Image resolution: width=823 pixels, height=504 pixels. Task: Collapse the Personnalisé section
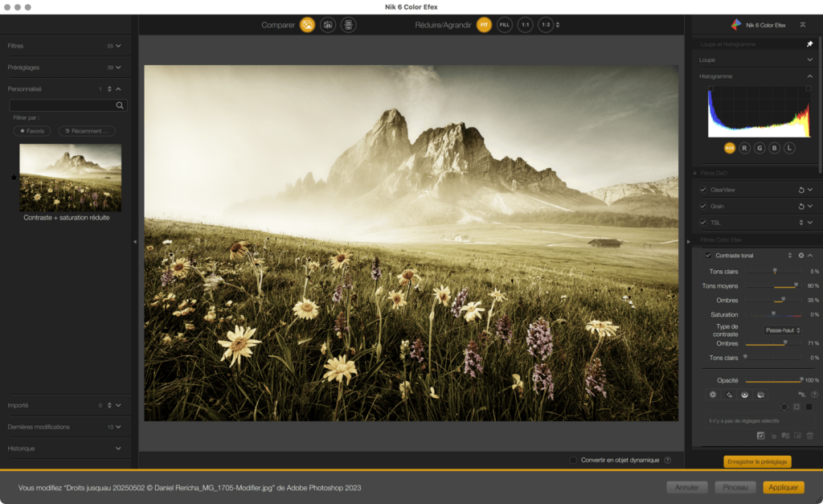[118, 89]
